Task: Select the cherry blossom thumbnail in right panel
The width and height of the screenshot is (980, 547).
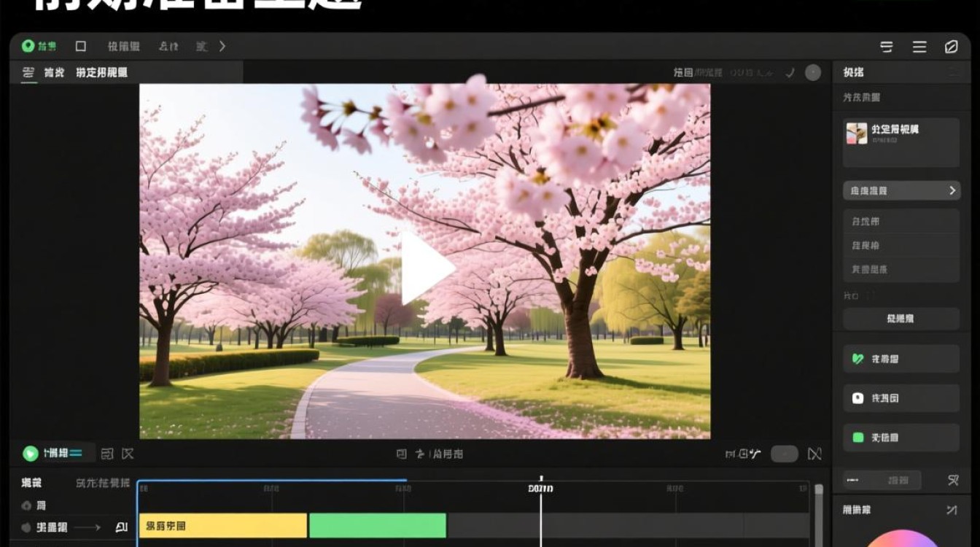Action: pyautogui.click(x=857, y=133)
